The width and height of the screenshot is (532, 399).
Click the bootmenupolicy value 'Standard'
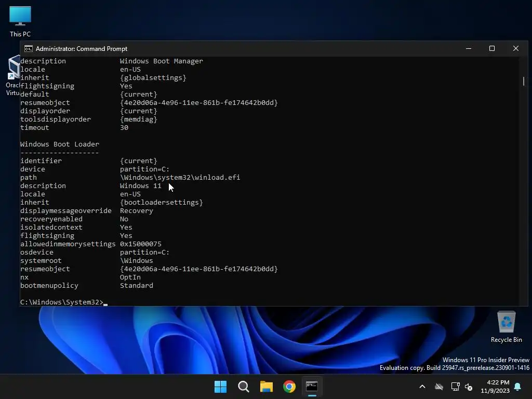point(137,285)
